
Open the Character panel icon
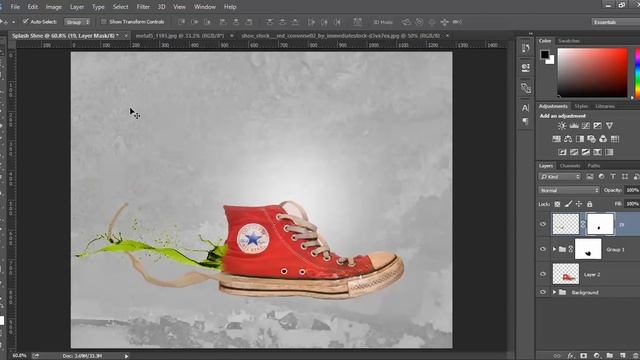click(525, 108)
